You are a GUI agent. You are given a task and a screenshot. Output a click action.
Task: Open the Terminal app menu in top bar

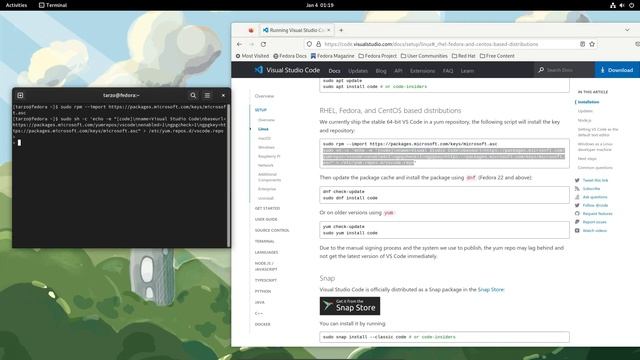53,5
